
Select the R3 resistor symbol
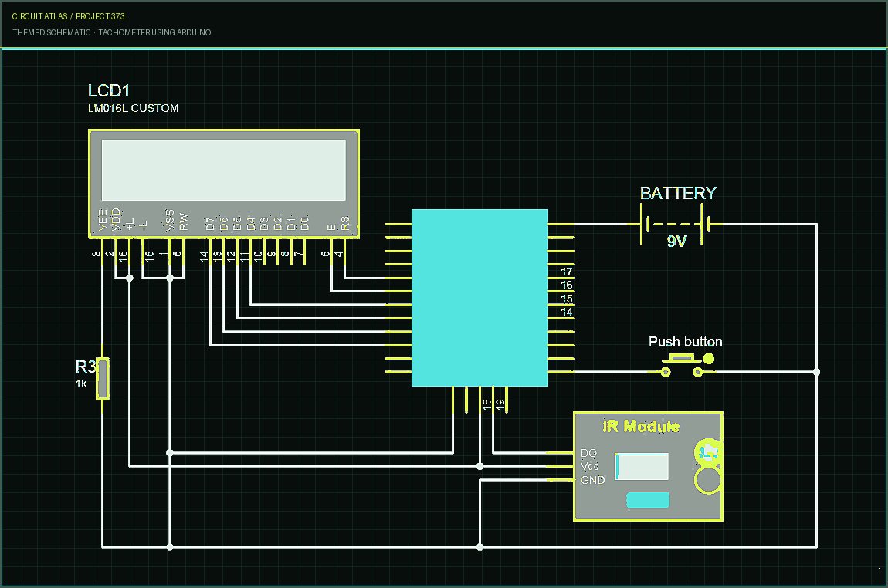103,379
